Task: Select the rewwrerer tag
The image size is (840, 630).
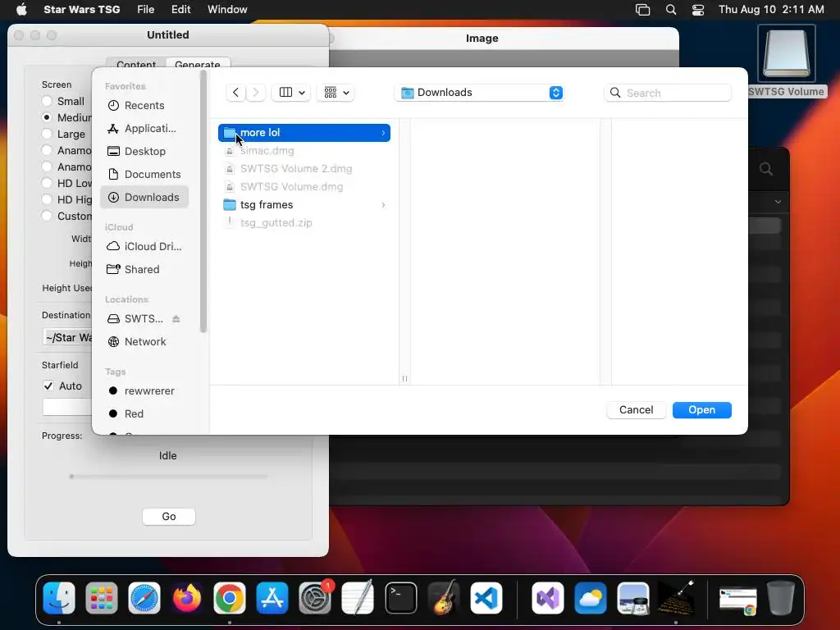Action: pyautogui.click(x=144, y=391)
